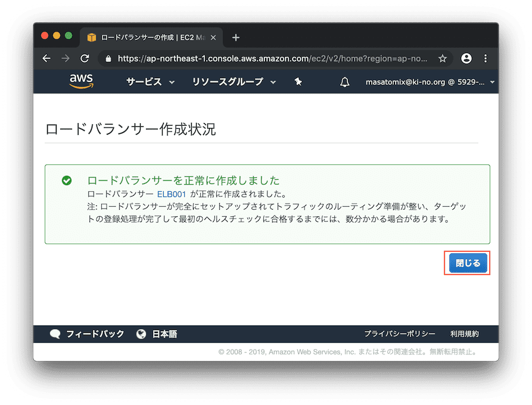This screenshot has width=532, height=405.
Task: Open the ELB001 load balancer link
Action: (172, 194)
